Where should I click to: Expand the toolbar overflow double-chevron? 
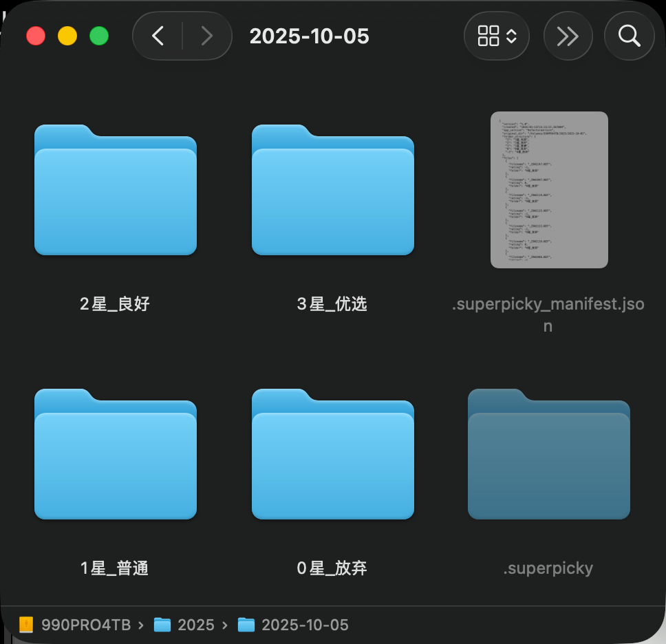568,36
